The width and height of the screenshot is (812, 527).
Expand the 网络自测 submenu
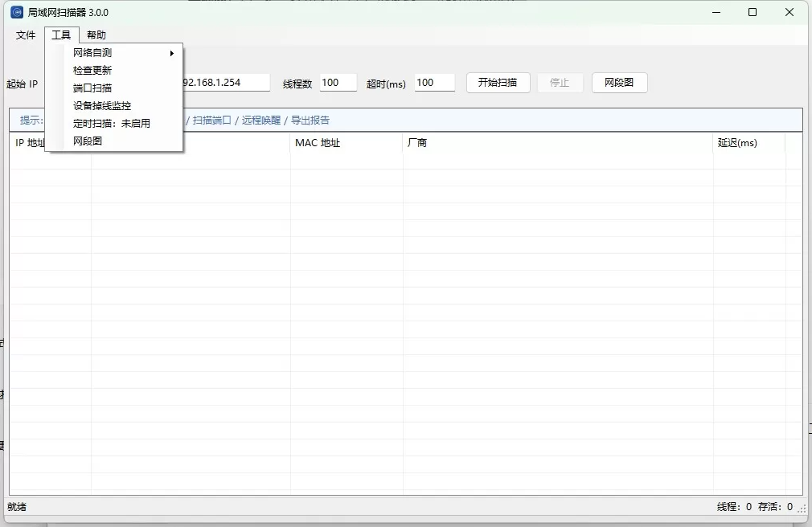(114, 53)
